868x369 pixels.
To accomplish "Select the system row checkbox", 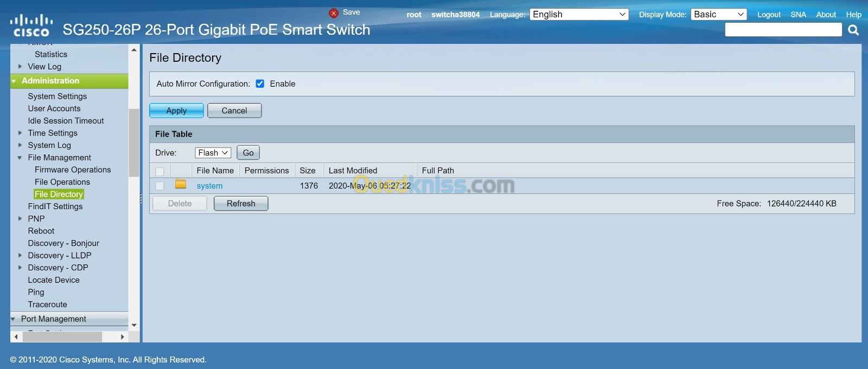I will click(x=159, y=186).
